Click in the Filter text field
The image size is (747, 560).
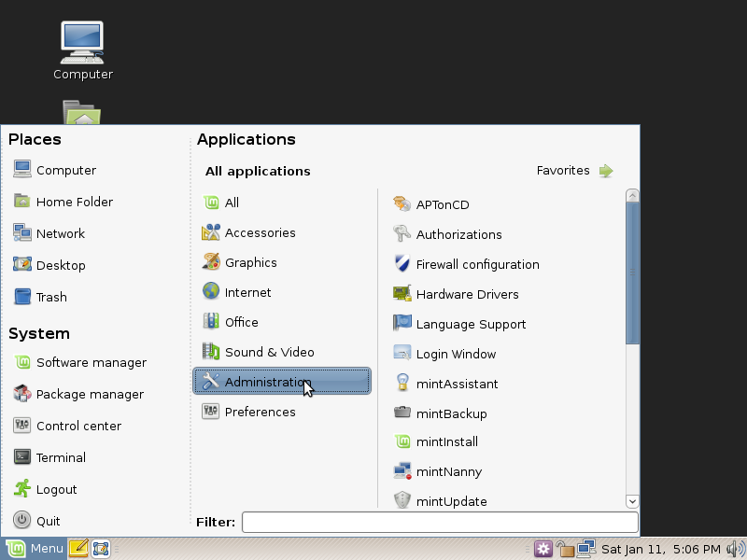tap(440, 522)
